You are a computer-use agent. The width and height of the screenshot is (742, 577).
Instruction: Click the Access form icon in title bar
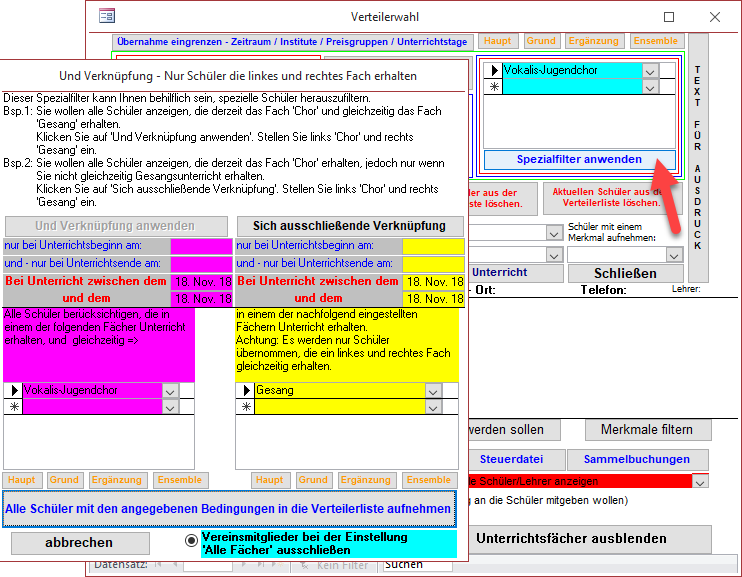pyautogui.click(x=106, y=16)
